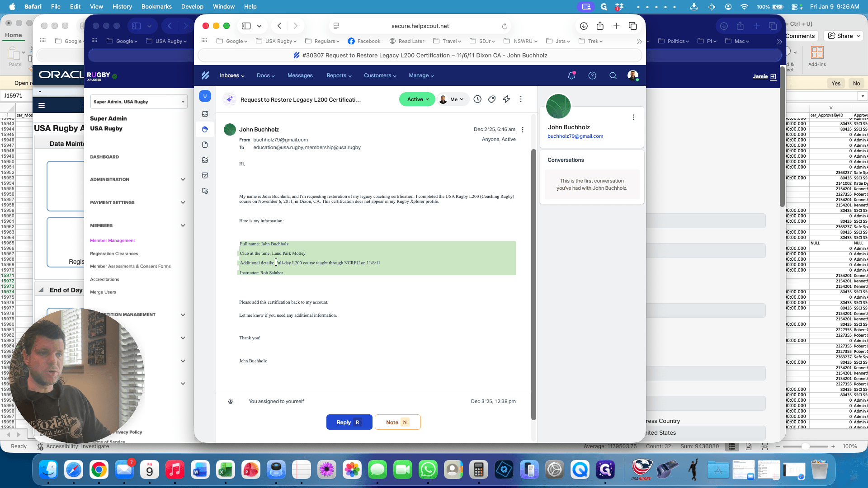Click the AI summarize sparkle icon

(230, 99)
